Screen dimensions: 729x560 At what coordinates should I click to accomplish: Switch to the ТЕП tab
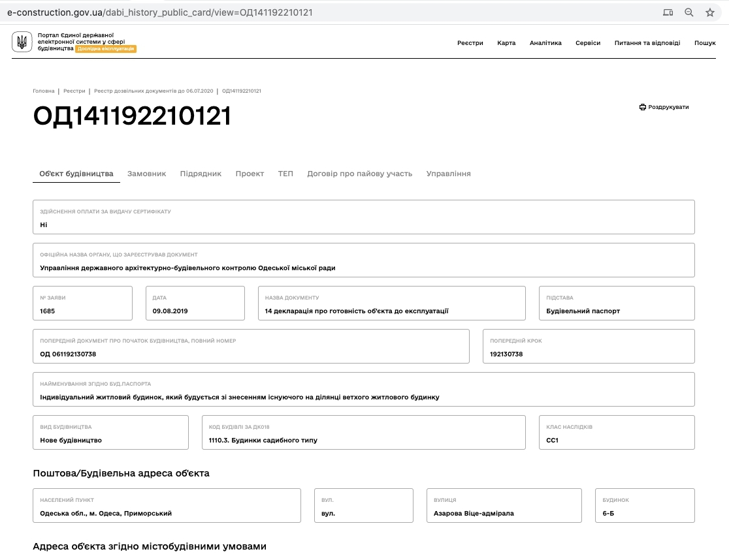click(x=285, y=174)
